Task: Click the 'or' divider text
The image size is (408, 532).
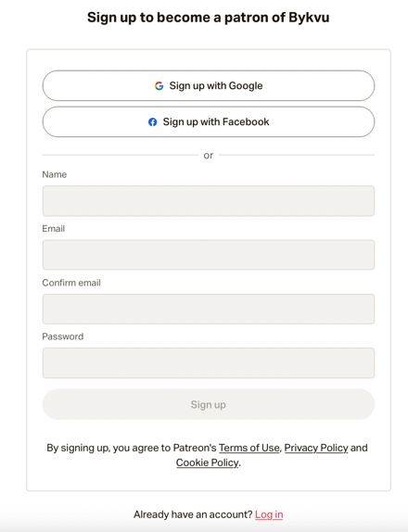Action: pyautogui.click(x=209, y=156)
